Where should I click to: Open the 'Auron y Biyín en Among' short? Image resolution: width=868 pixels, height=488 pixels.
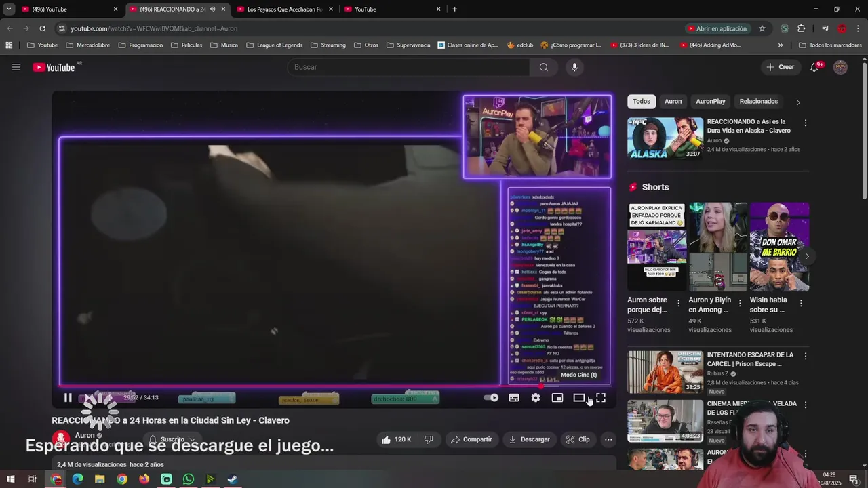pyautogui.click(x=718, y=247)
